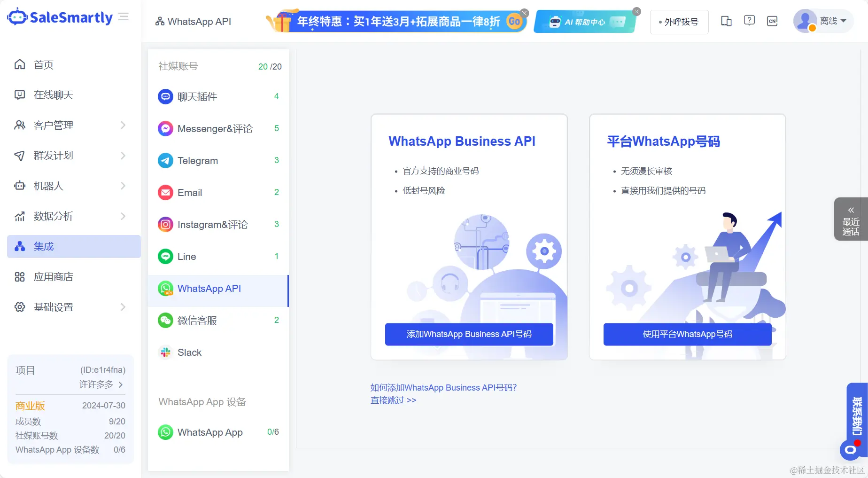The image size is (868, 478).
Task: Select 聊天插件 chat plugin icon
Action: pos(165,97)
